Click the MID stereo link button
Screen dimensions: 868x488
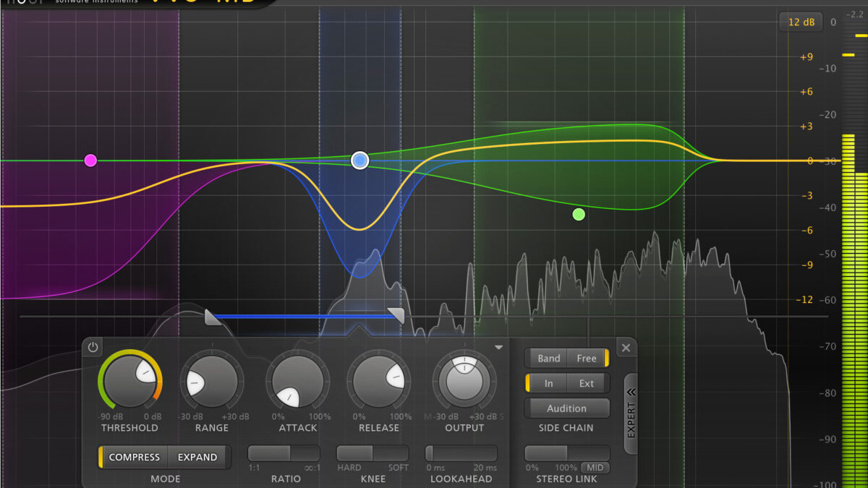[x=595, y=468]
